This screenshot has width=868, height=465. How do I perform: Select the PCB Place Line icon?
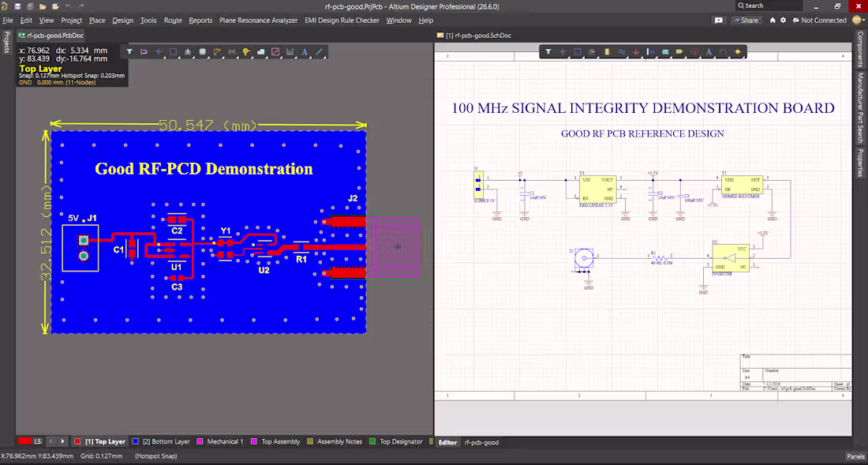tap(319, 52)
